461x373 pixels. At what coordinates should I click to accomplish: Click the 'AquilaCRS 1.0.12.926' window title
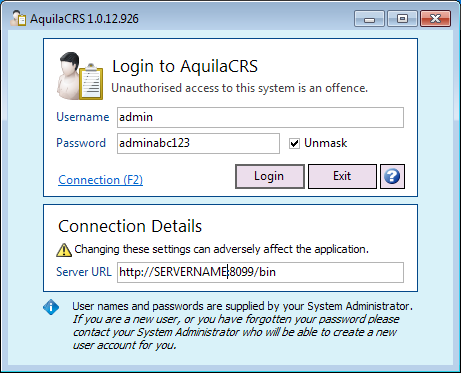(x=84, y=19)
